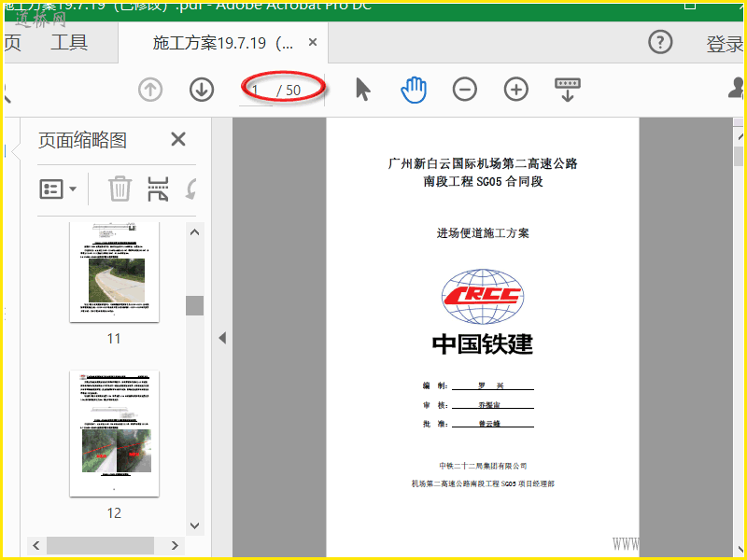Viewport: 747px width, 560px height.
Task: Click the thumbnail label 11
Action: [114, 339]
